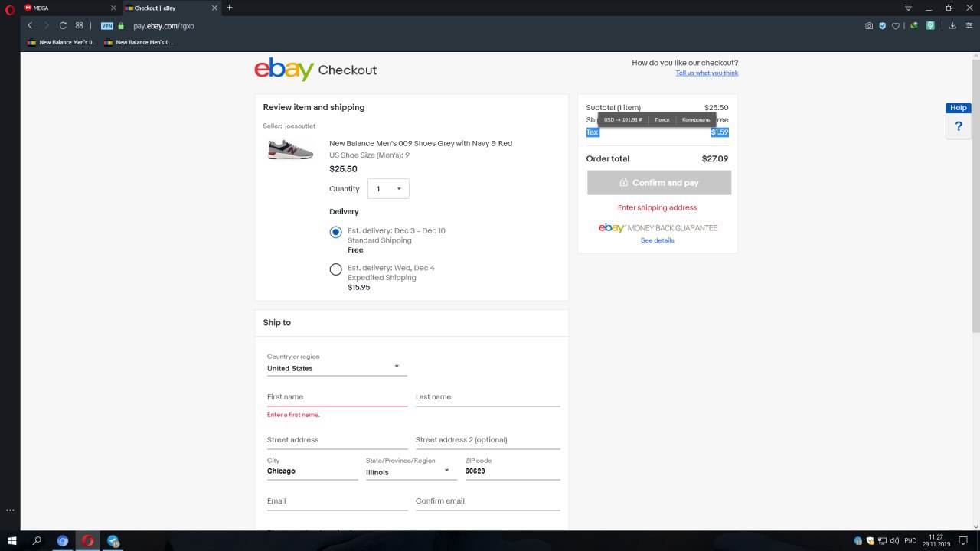Open second New Balance Men's bookmark
This screenshot has width=980, height=551.
point(139,42)
